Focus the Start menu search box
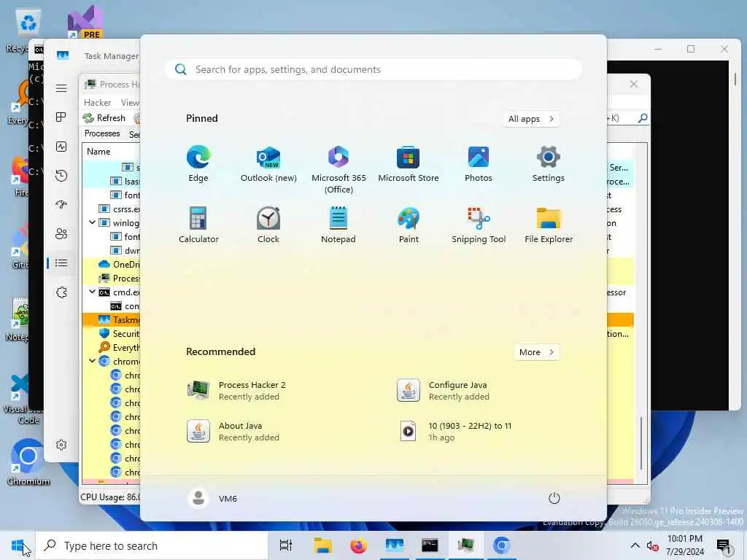This screenshot has width=747, height=560. point(373,69)
